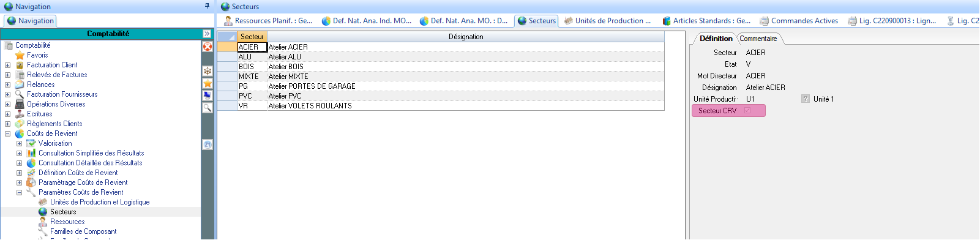Screen dimensions: 980x240
Task: Click the magnifying glass search icon
Action: click(x=208, y=107)
